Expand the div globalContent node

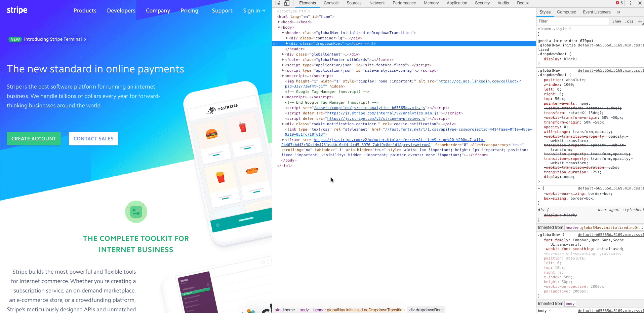(283, 54)
